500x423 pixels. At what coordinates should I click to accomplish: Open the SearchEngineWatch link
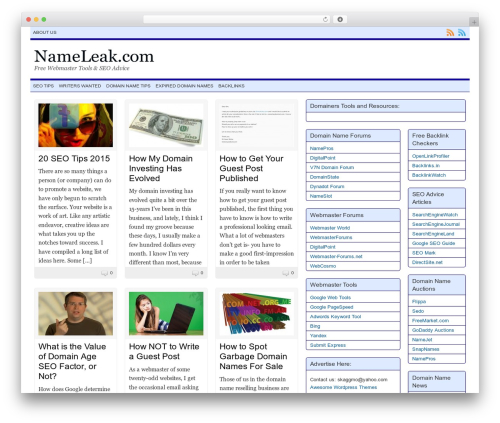click(435, 215)
